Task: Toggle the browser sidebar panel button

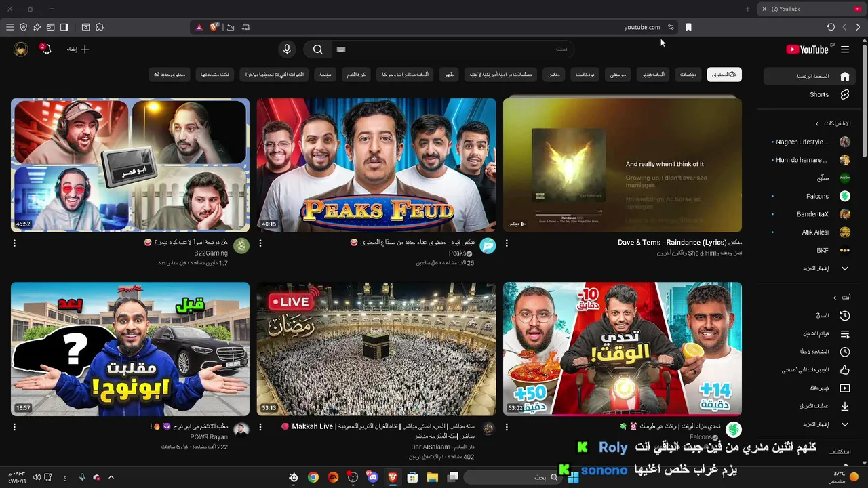Action: coord(64,27)
